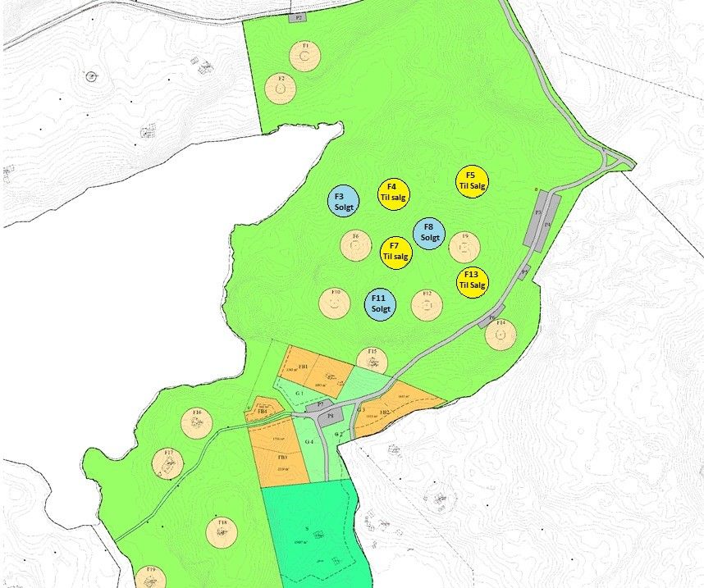Click the beige F6 plot circle
The image size is (704, 588).
click(x=355, y=244)
